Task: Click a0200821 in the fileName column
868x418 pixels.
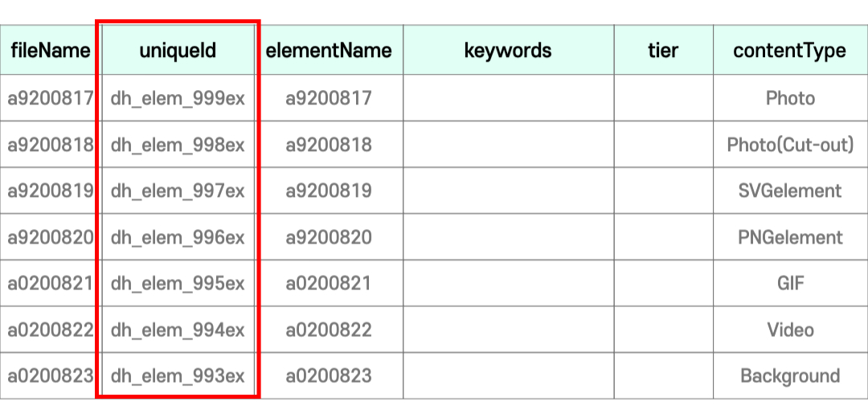Action: click(x=50, y=283)
